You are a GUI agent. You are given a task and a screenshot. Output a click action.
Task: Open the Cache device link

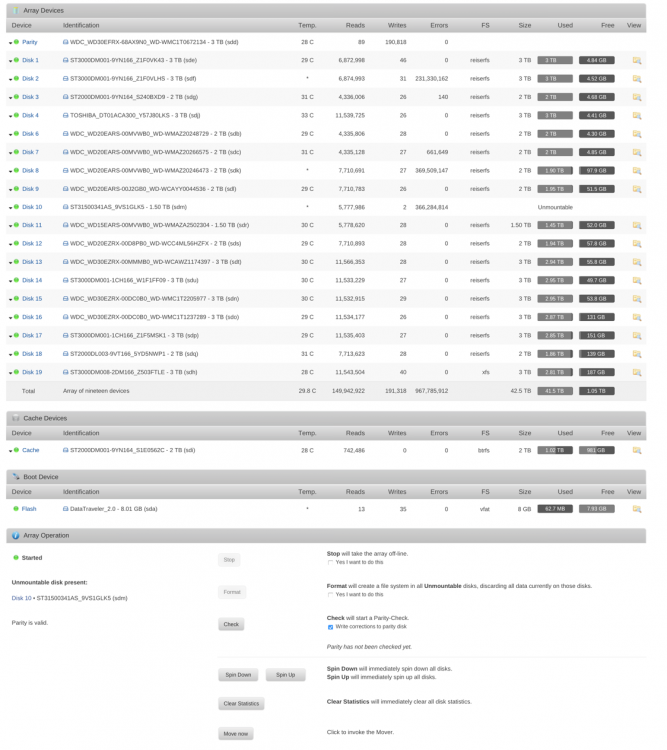(31, 450)
